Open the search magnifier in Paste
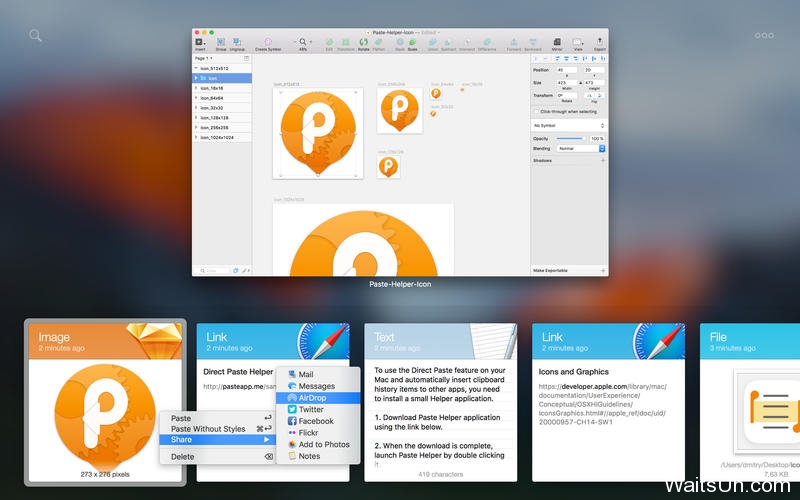This screenshot has height=500, width=800. point(35,35)
